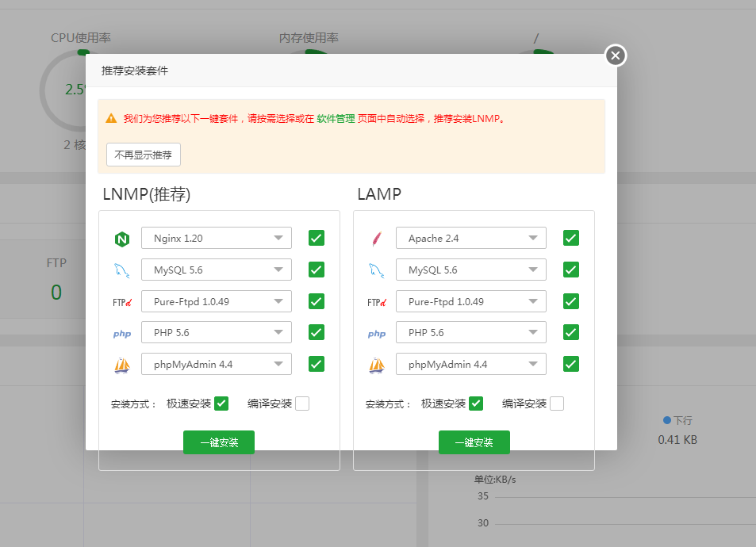Open LAMP PHP 5.6 version dropdown
This screenshot has height=547, width=756.
(x=471, y=332)
